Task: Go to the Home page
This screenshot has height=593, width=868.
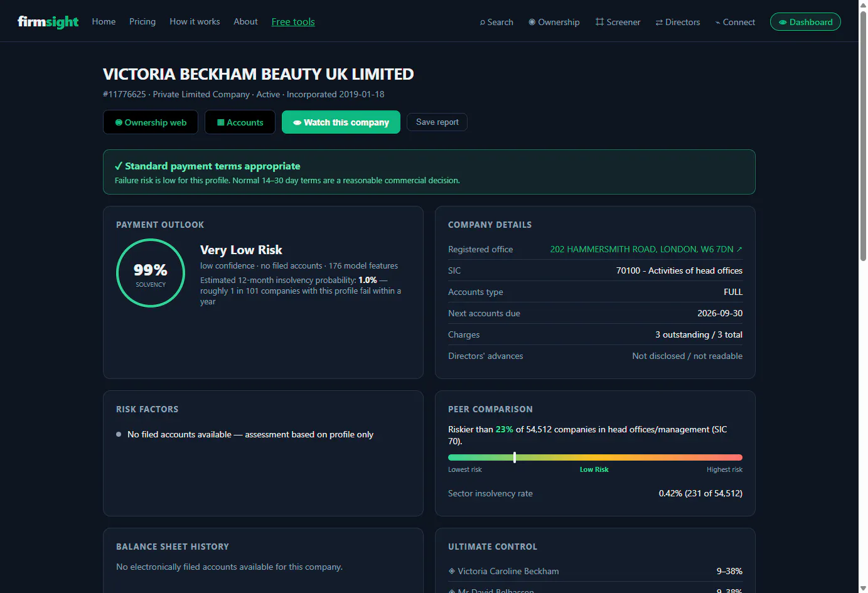Action: (104, 21)
